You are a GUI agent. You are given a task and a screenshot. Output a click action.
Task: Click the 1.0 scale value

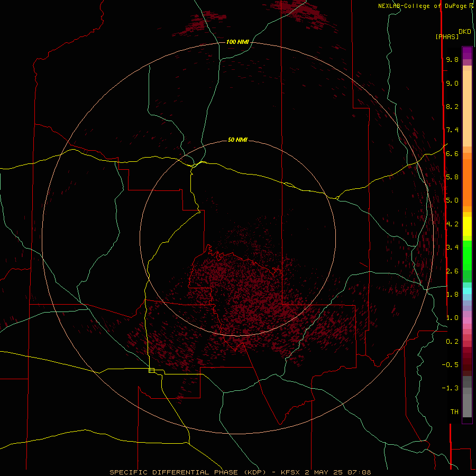(452, 318)
